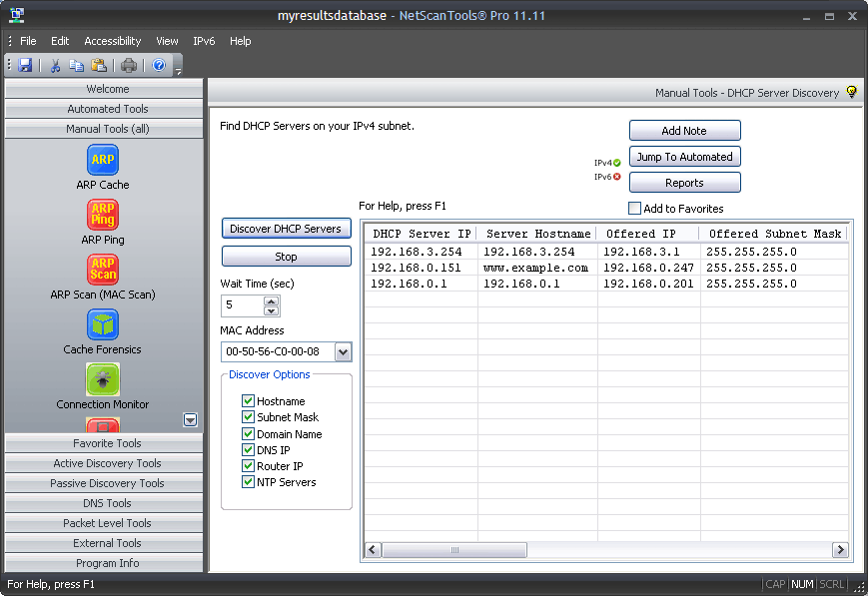Enable Add to Favorites checkbox

(x=634, y=208)
